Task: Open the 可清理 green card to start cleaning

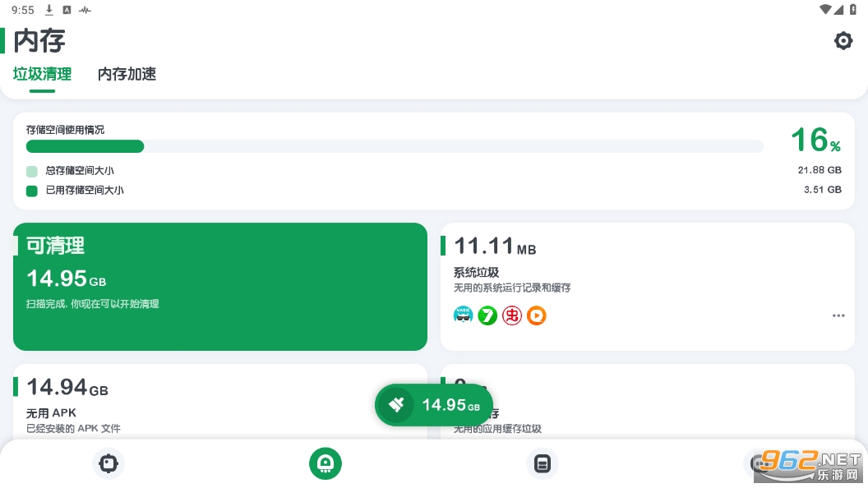Action: pos(220,287)
